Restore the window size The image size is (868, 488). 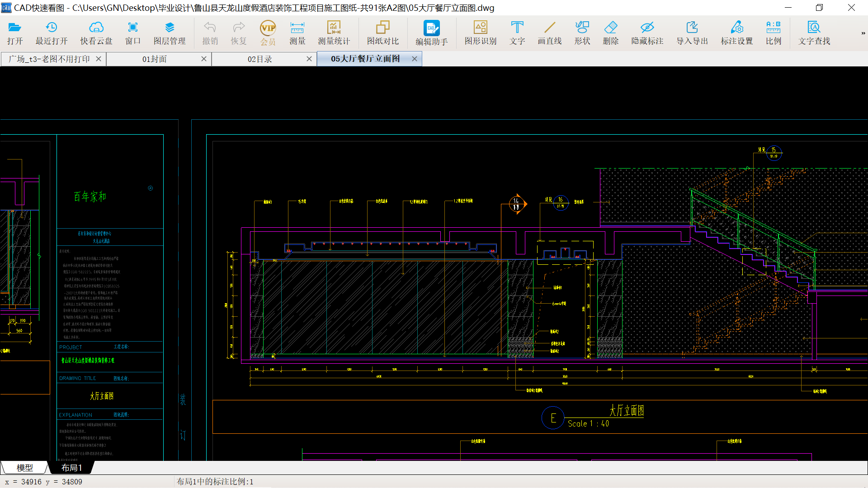819,8
